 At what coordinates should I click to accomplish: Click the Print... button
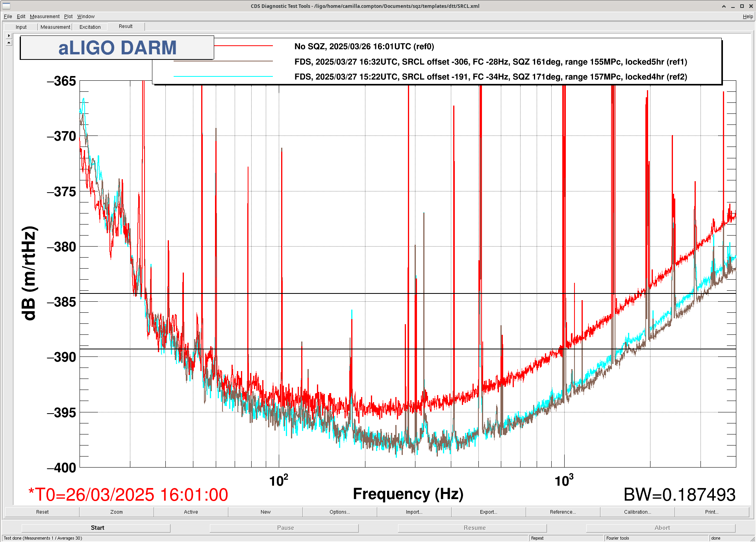coord(712,512)
